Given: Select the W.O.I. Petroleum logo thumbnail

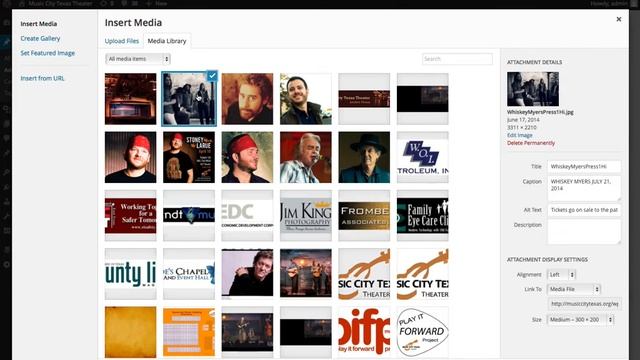Looking at the screenshot, I should (422, 157).
